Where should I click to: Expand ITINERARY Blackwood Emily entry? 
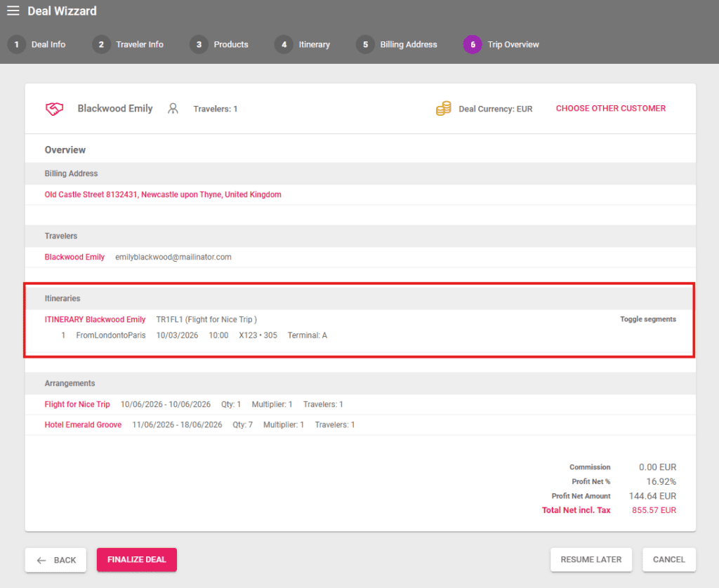click(95, 319)
